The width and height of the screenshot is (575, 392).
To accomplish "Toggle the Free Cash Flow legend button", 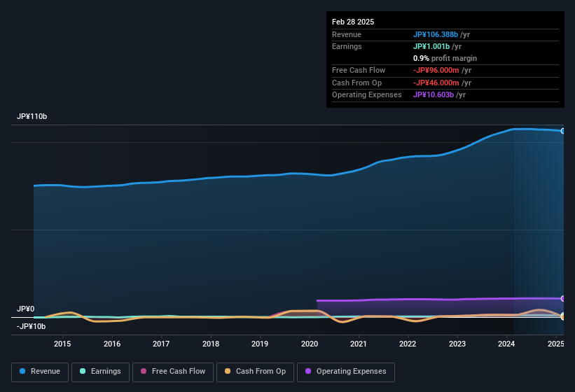I will pyautogui.click(x=173, y=372).
